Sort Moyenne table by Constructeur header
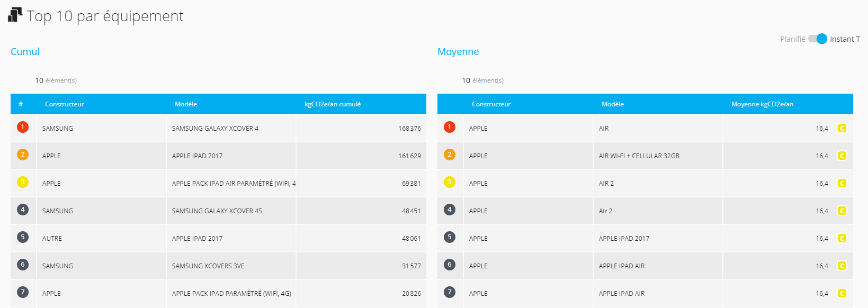The height and width of the screenshot is (308, 868). tap(491, 104)
